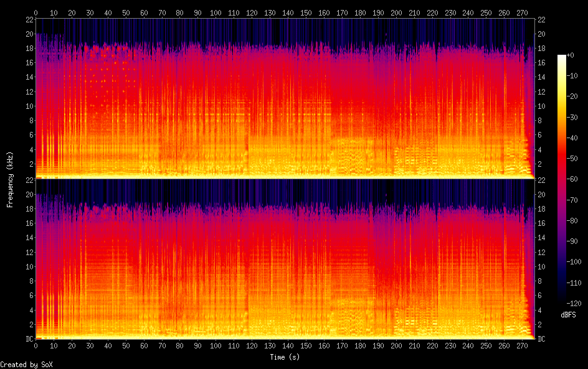
Task: Click the 'Frequency (kHz)' vertical axis title
Action: click(10, 179)
